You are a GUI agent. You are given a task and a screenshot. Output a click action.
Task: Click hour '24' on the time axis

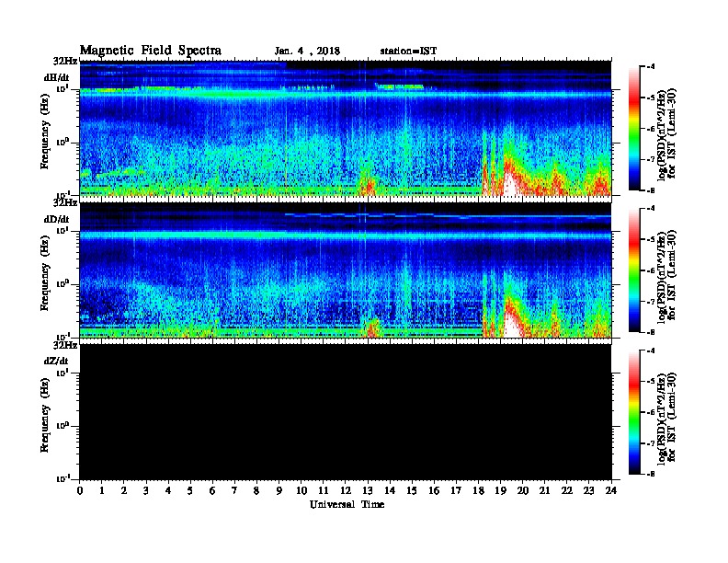(x=611, y=491)
